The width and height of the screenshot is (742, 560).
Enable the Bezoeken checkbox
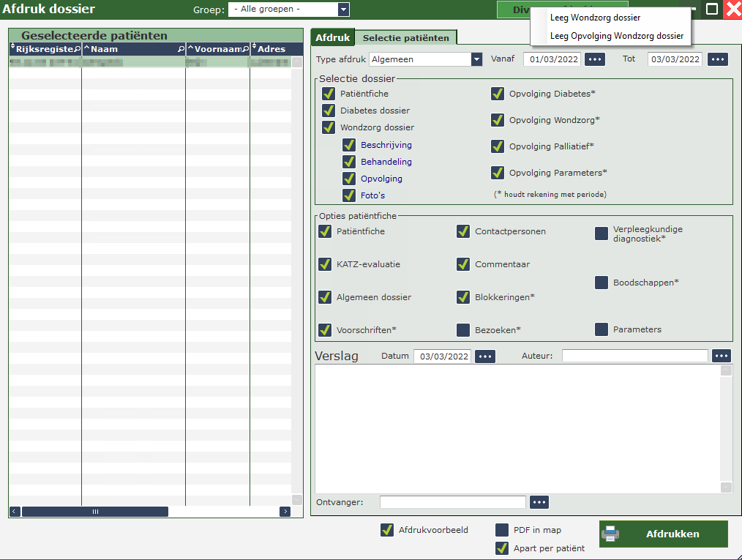tap(463, 330)
